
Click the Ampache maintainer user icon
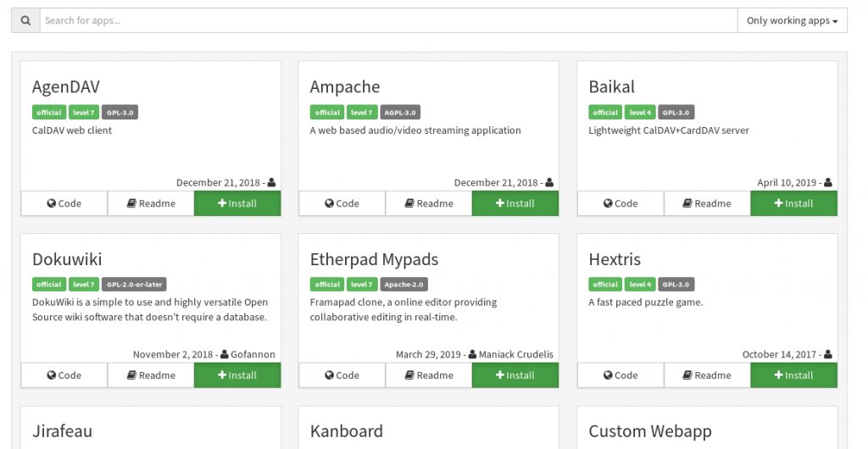(x=549, y=182)
